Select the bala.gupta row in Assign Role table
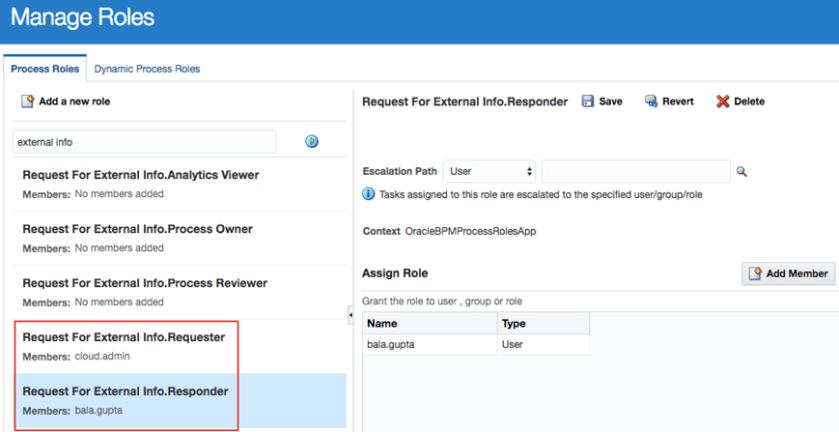The height and width of the screenshot is (432, 839). click(430, 344)
